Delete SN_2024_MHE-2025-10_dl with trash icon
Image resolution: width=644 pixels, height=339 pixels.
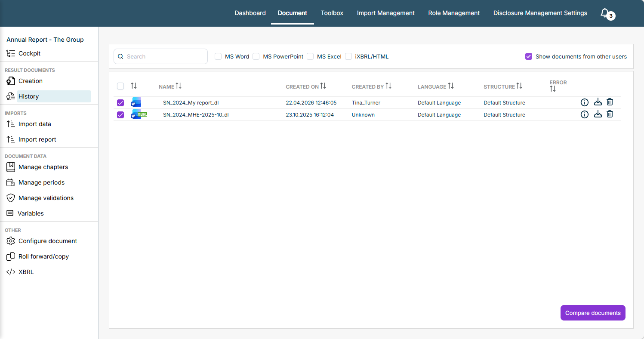610,114
